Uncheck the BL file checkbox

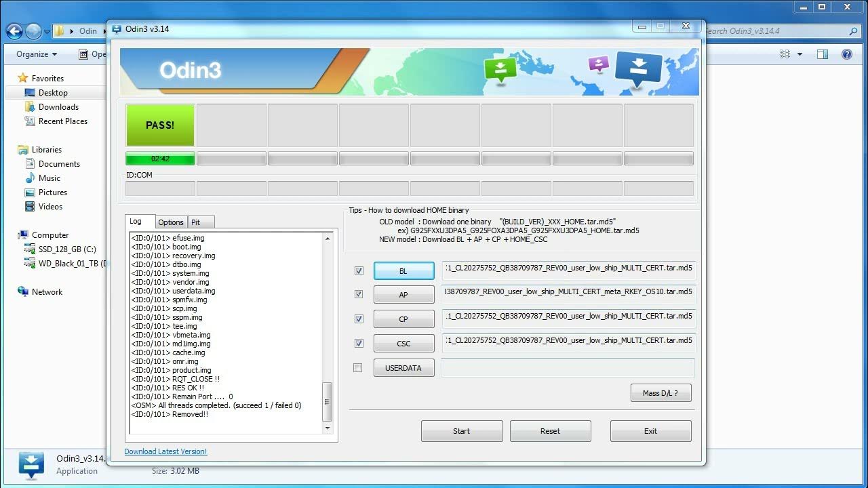point(359,270)
